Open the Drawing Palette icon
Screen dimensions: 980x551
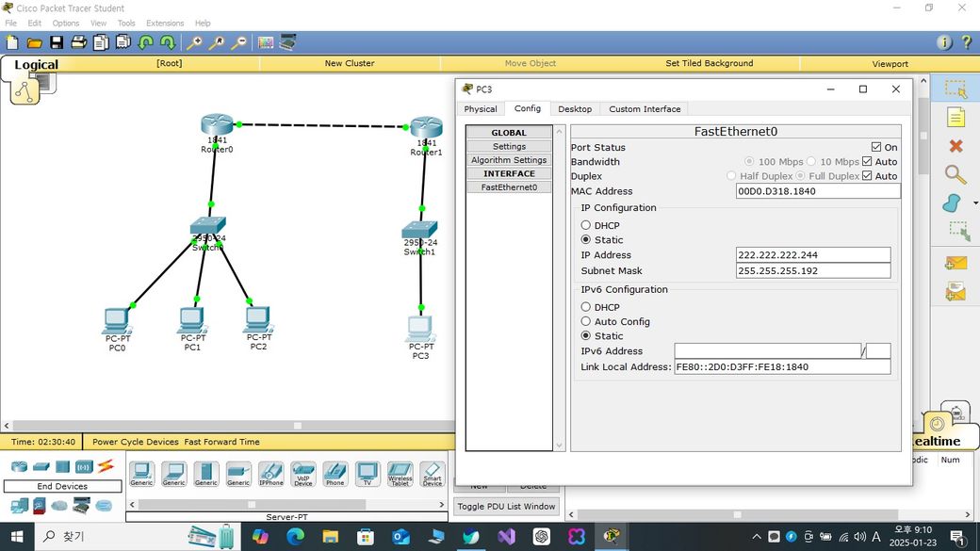[x=265, y=42]
